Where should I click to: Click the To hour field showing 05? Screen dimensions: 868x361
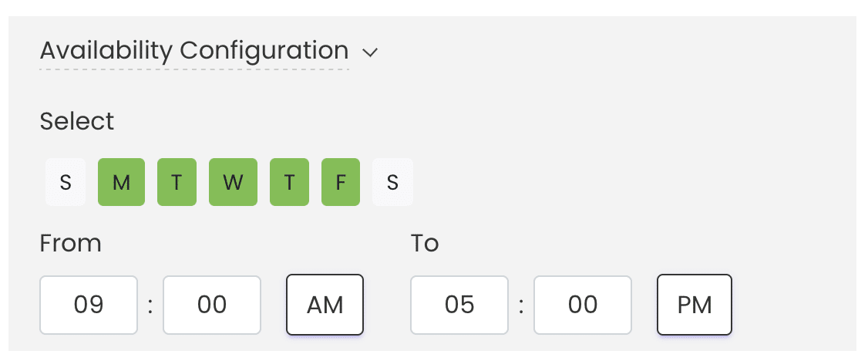[x=459, y=305]
